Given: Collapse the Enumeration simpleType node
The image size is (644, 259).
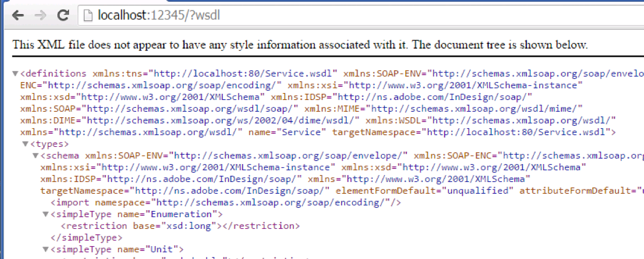Looking at the screenshot, I should point(45,214).
